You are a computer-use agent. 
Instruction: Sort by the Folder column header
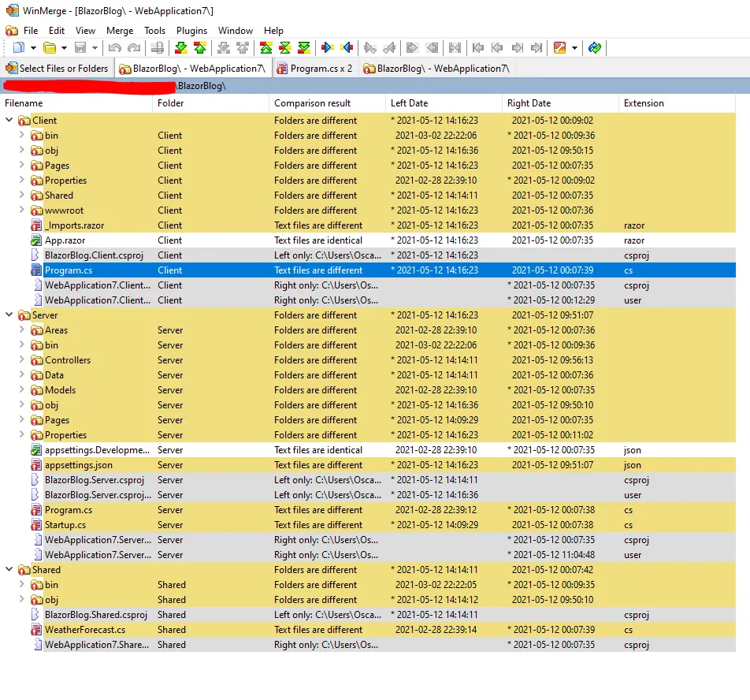(x=211, y=102)
